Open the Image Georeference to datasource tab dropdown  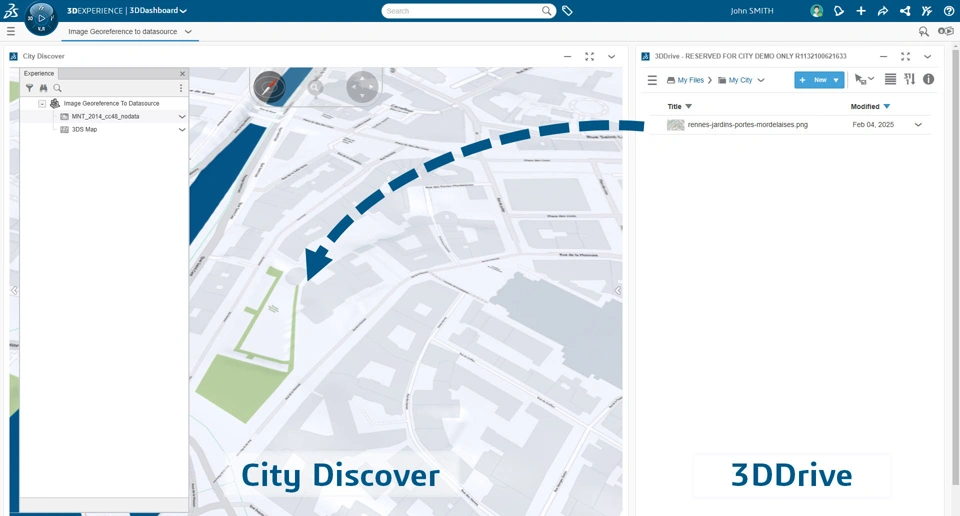tap(188, 31)
